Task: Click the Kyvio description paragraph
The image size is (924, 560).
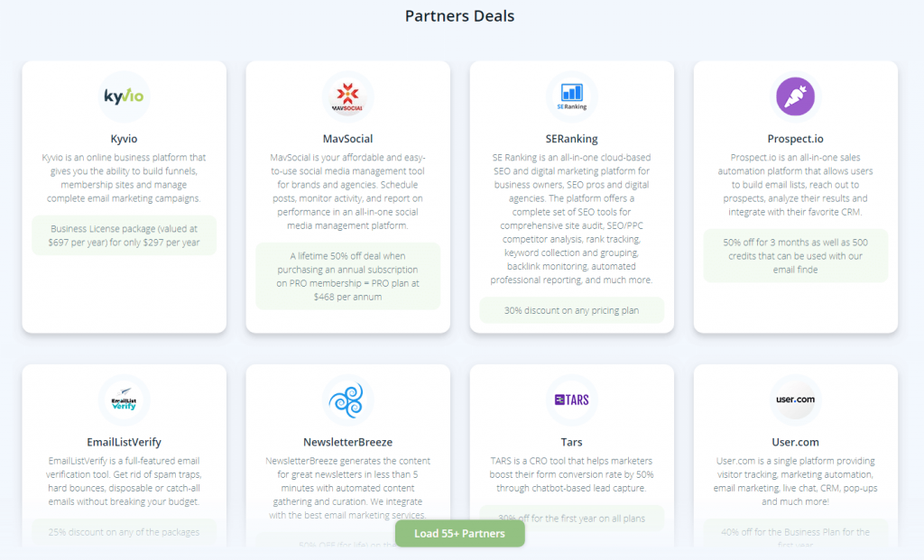Action: (x=124, y=178)
